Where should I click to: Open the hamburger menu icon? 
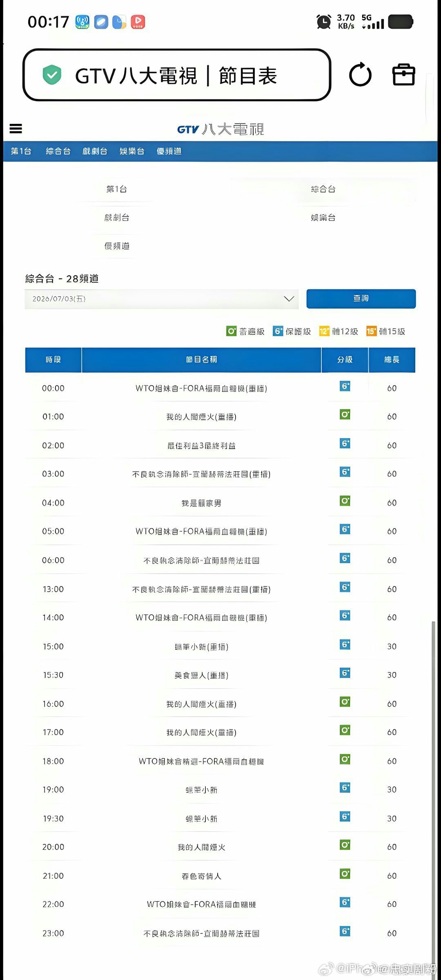pos(16,129)
